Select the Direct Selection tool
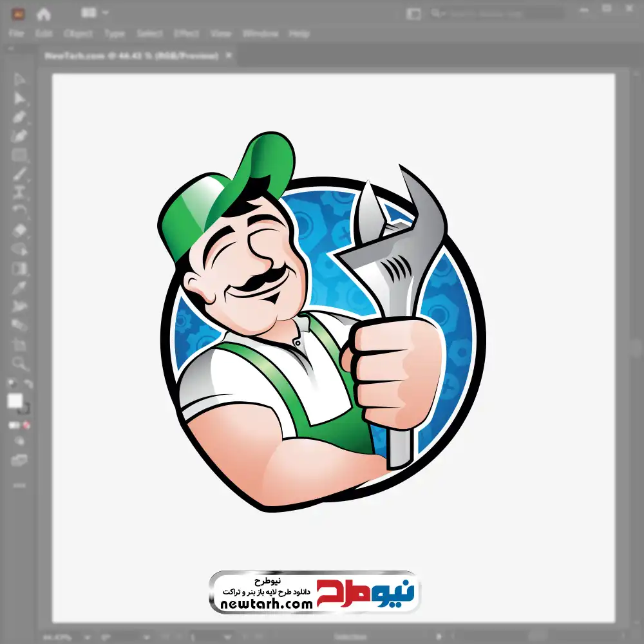This screenshot has height=644, width=644. pyautogui.click(x=19, y=99)
